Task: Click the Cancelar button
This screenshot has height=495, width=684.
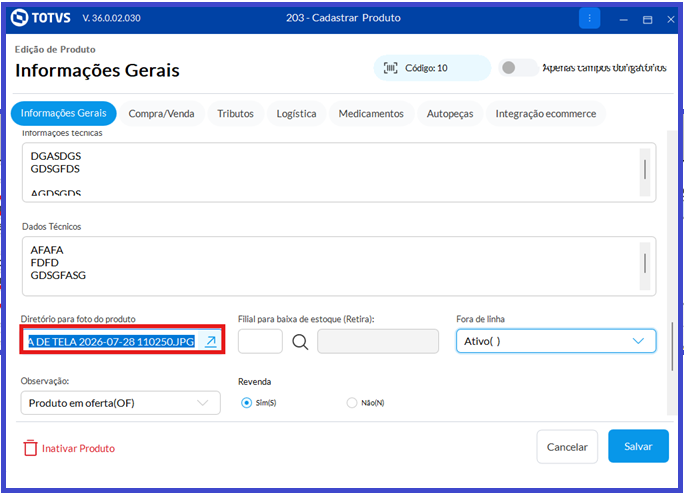Action: coord(567,447)
